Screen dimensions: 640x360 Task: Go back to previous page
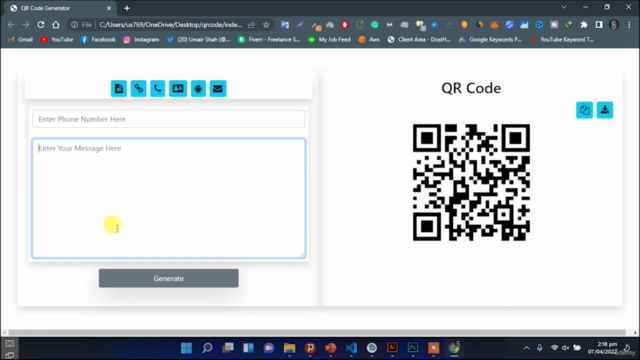tap(11, 25)
